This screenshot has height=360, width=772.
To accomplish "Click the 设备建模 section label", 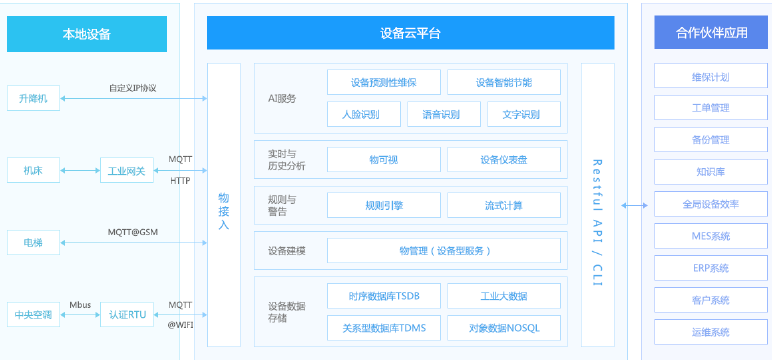I will pos(287,251).
